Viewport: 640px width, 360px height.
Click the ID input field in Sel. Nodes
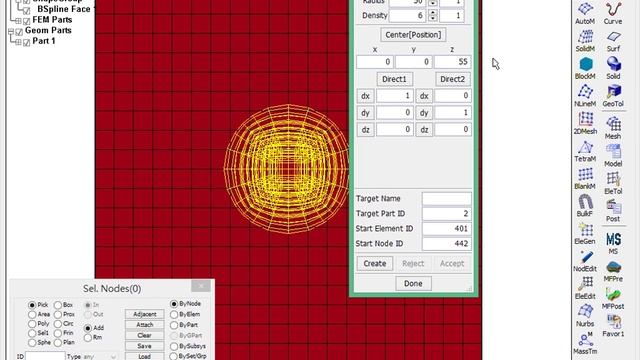point(45,356)
